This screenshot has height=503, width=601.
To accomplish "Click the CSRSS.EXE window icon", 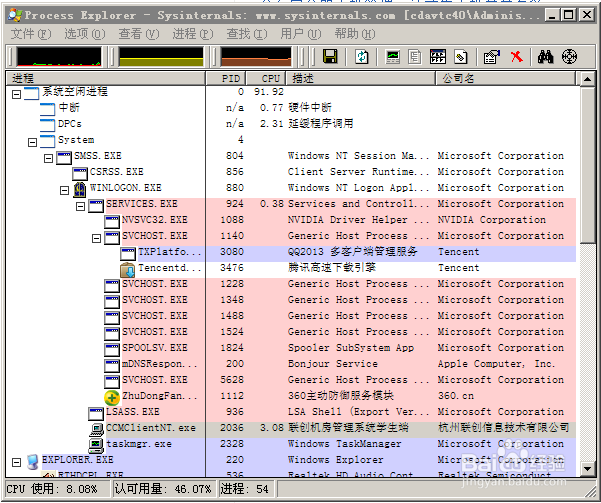I will 80,174.
